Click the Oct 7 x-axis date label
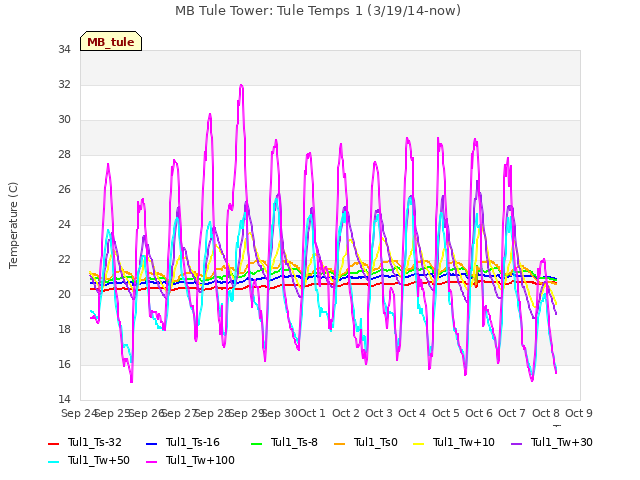The width and height of the screenshot is (640, 480). tap(512, 413)
